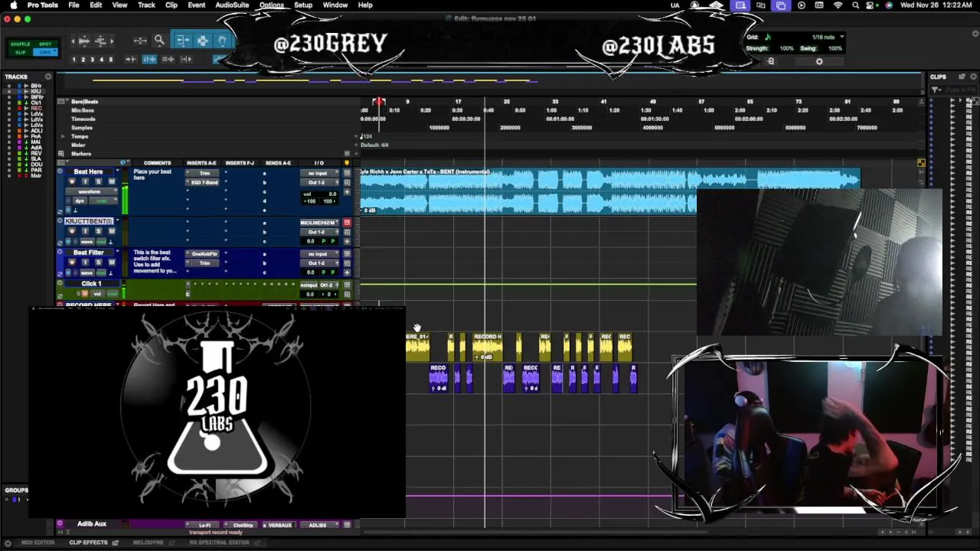Click the VERBAUX send on Adlib Aux
This screenshot has width=980, height=551.
coord(280,525)
